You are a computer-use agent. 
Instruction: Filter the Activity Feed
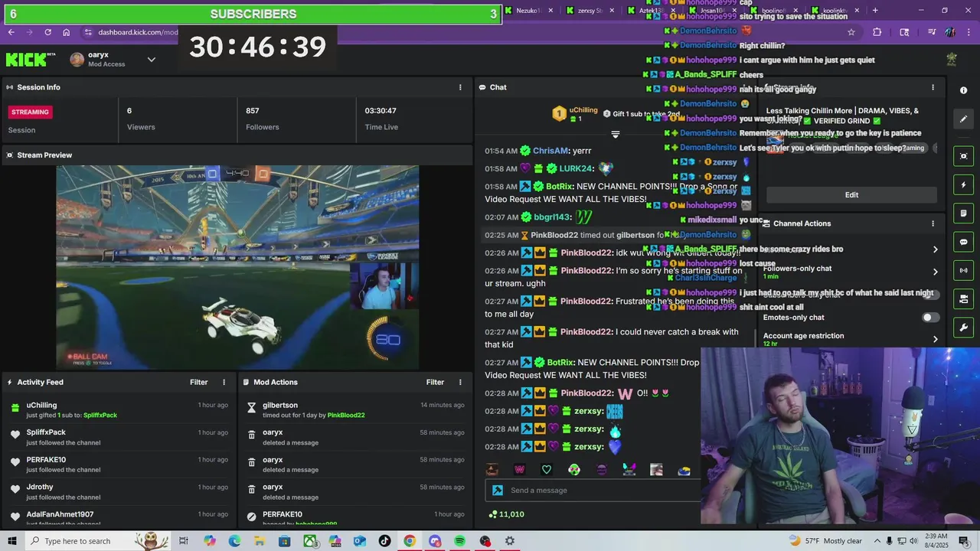click(x=198, y=382)
